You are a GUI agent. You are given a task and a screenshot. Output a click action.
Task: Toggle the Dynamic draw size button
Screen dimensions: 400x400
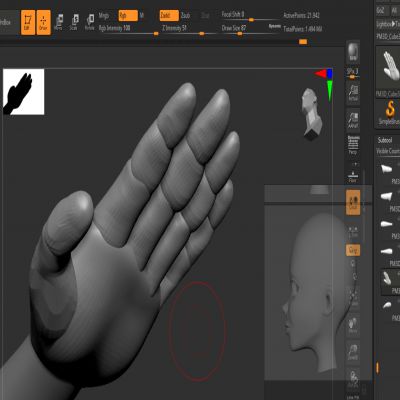click(x=275, y=26)
